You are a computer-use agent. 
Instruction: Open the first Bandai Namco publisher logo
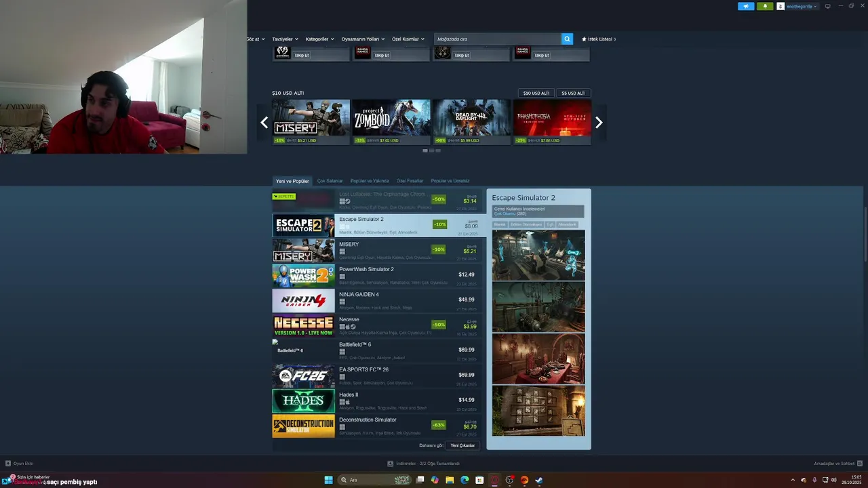click(363, 52)
